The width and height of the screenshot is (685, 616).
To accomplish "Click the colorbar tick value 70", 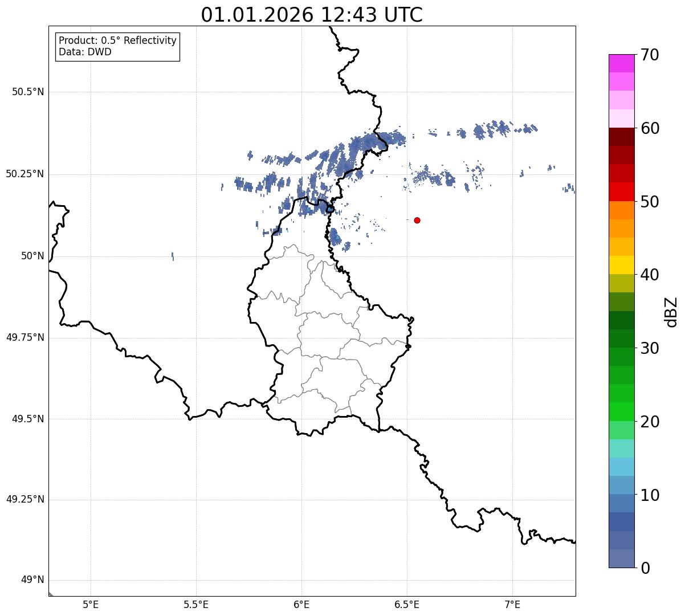I will tap(650, 55).
